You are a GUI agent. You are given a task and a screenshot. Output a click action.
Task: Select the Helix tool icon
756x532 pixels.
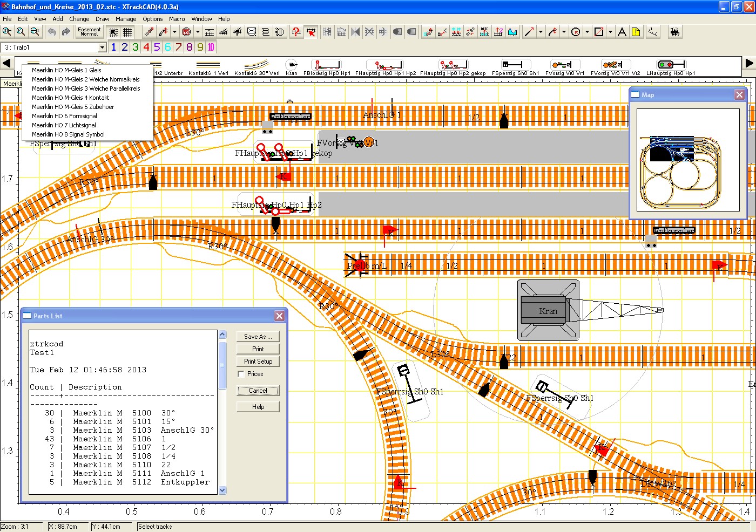pos(266,32)
